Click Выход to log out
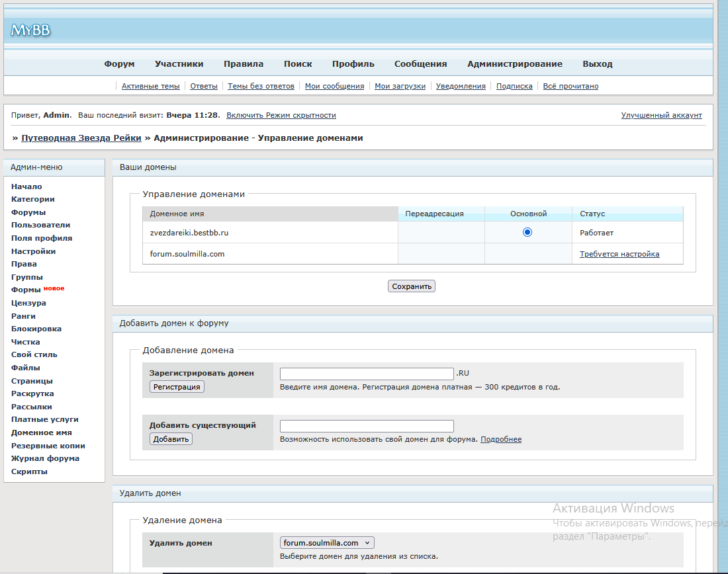Viewport: 728px width, 574px height. [x=598, y=63]
